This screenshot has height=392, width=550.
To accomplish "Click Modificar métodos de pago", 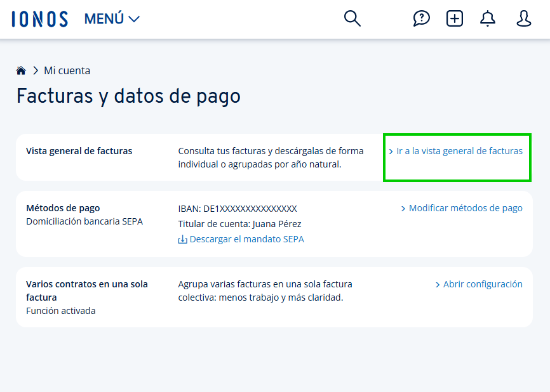I will (x=466, y=207).
